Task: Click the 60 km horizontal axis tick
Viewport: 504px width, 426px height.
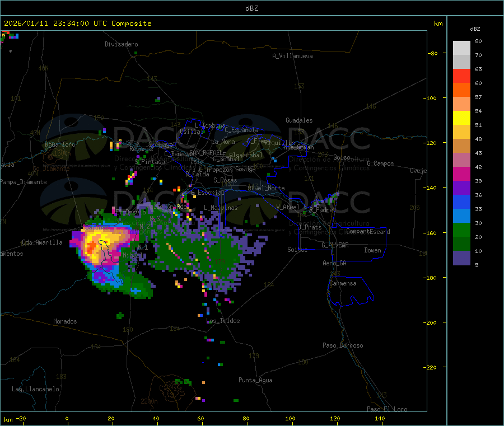Action: (x=200, y=418)
